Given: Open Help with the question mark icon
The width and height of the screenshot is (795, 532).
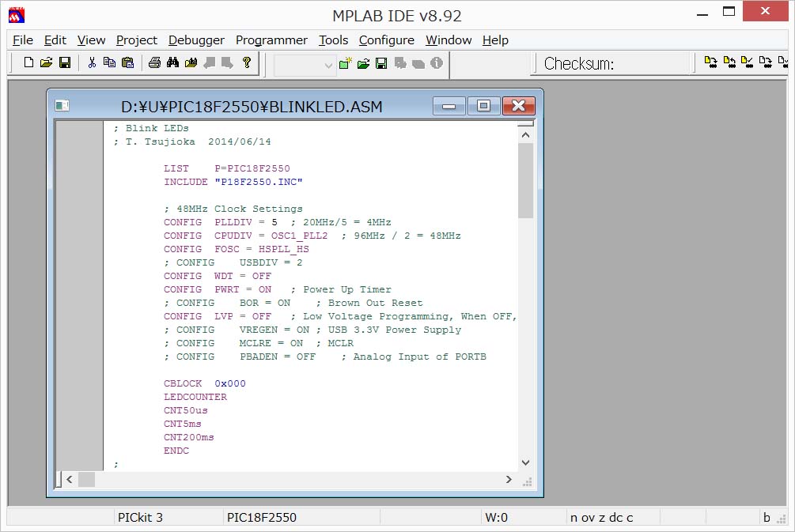Looking at the screenshot, I should pos(247,62).
